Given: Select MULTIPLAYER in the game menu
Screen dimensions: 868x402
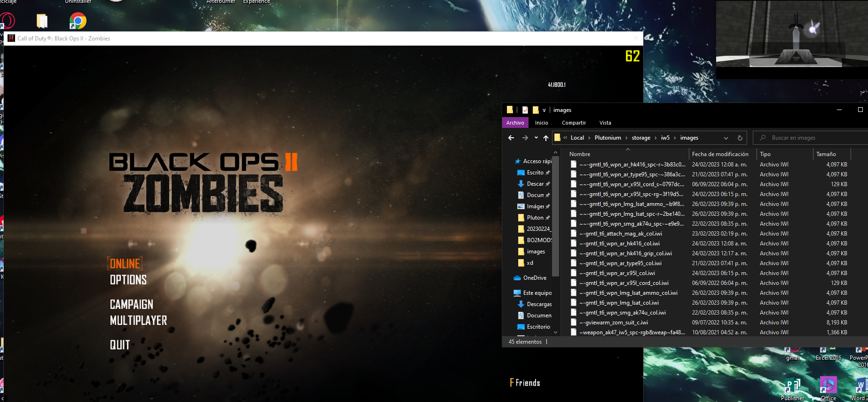Looking at the screenshot, I should [x=138, y=321].
